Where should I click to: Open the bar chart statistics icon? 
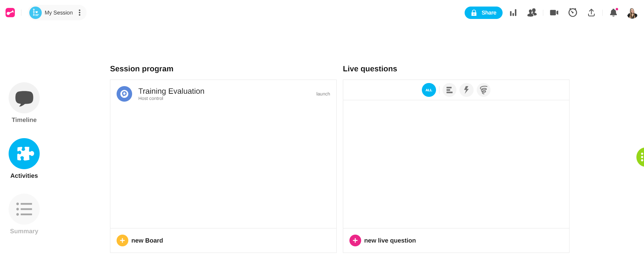(x=513, y=13)
